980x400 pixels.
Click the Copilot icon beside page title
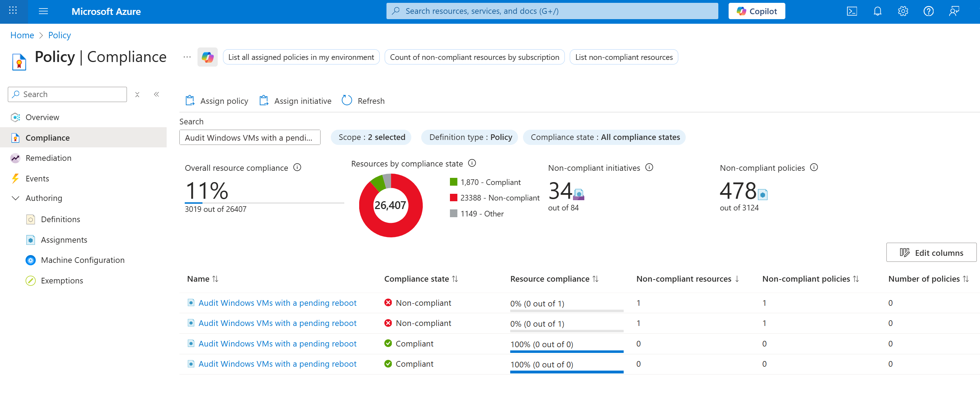tap(207, 57)
